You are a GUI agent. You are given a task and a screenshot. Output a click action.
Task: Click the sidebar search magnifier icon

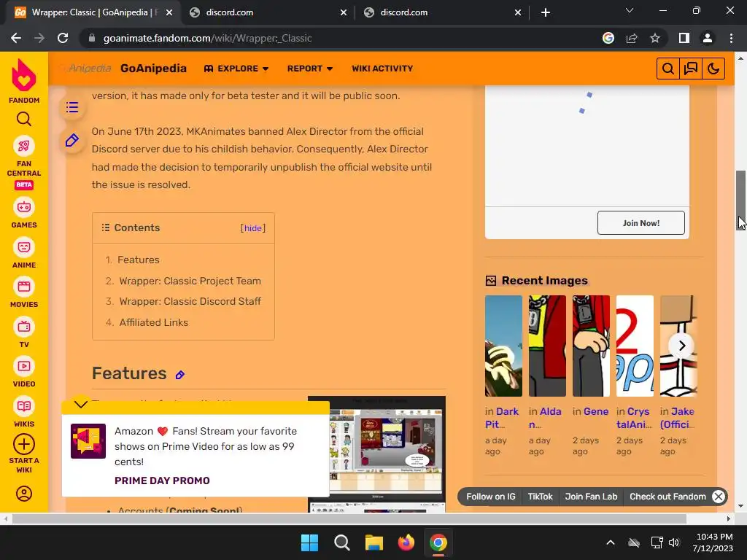pos(24,119)
